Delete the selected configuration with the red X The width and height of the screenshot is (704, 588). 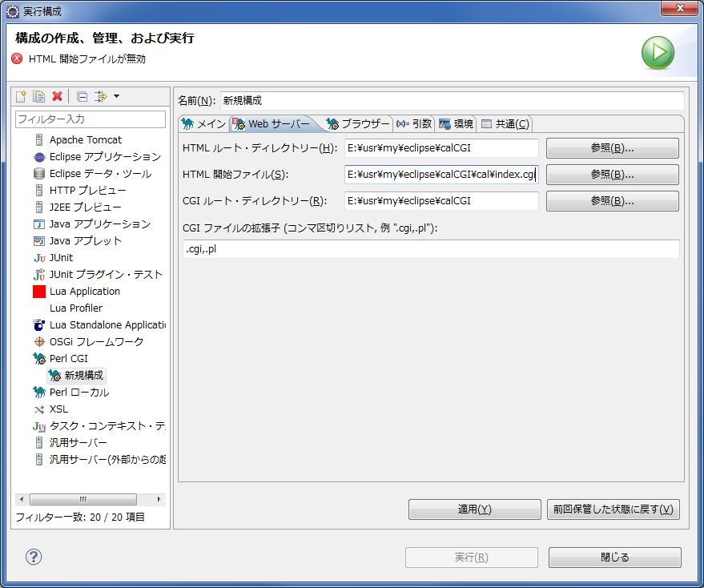click(x=57, y=96)
